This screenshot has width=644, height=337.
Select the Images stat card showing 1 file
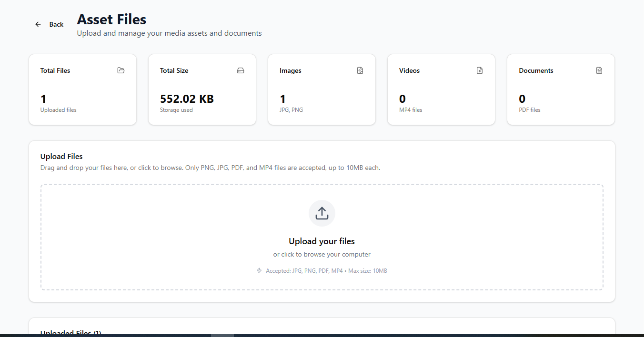tap(322, 89)
